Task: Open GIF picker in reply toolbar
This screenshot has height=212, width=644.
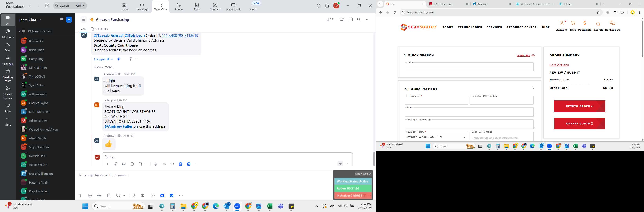Action: (x=124, y=164)
